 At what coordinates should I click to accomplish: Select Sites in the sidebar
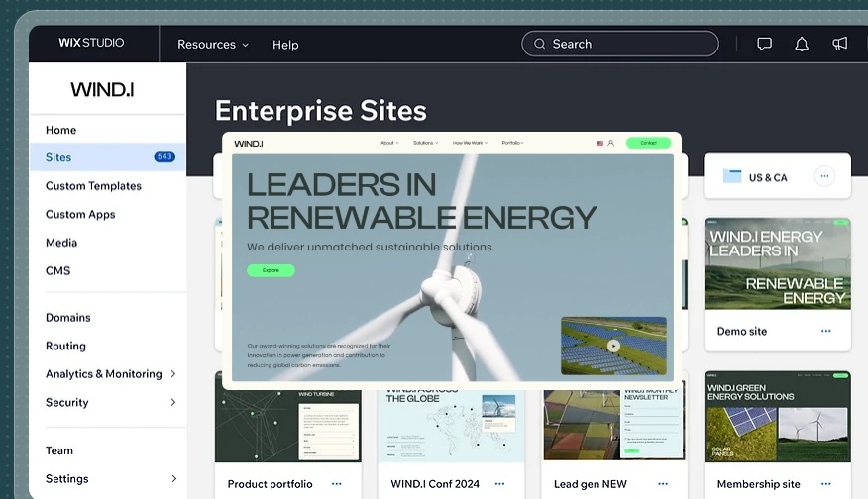tap(108, 157)
